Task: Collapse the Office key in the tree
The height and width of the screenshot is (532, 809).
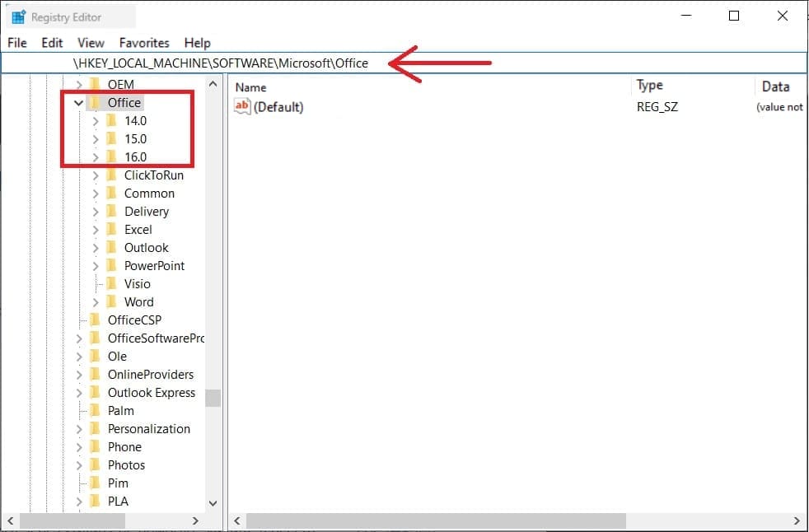Action: click(x=79, y=103)
